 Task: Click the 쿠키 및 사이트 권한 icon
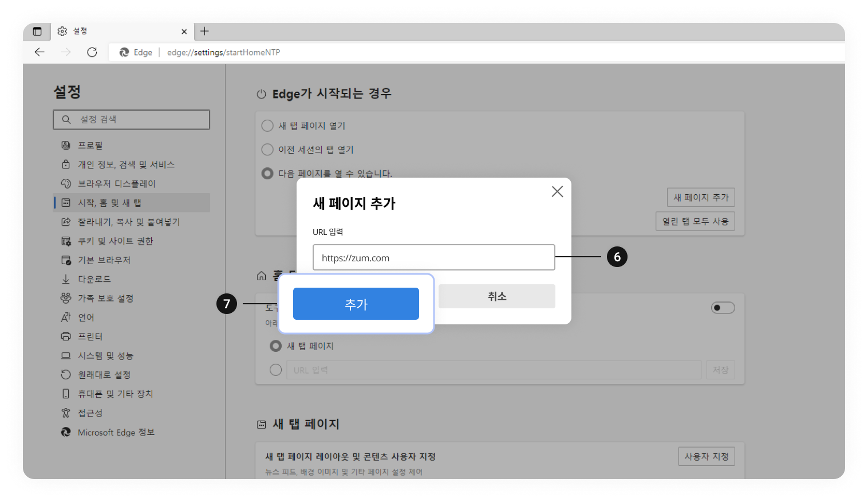tap(66, 241)
